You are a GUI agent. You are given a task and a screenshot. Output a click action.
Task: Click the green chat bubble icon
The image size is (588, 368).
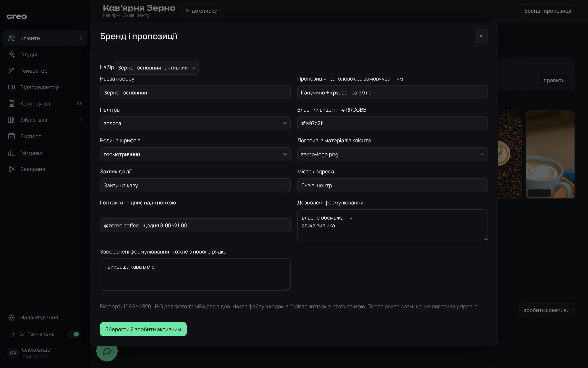coord(107,351)
